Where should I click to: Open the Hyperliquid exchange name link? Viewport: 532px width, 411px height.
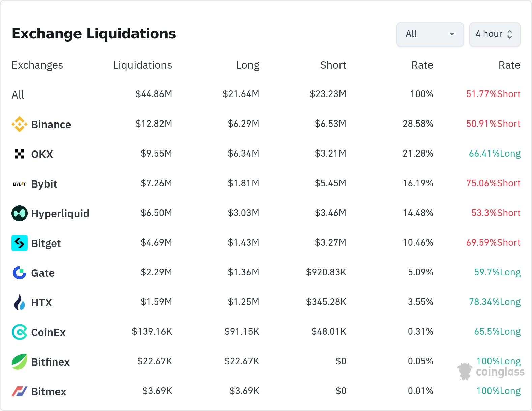(x=60, y=214)
